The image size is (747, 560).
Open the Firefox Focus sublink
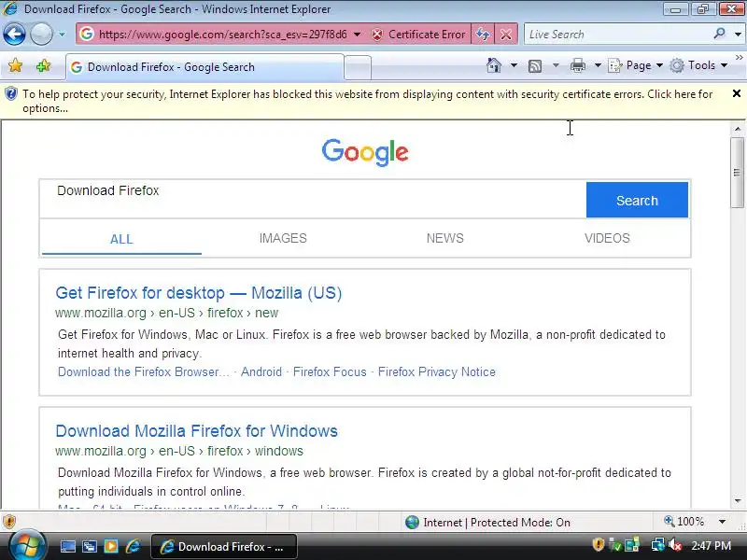point(330,371)
